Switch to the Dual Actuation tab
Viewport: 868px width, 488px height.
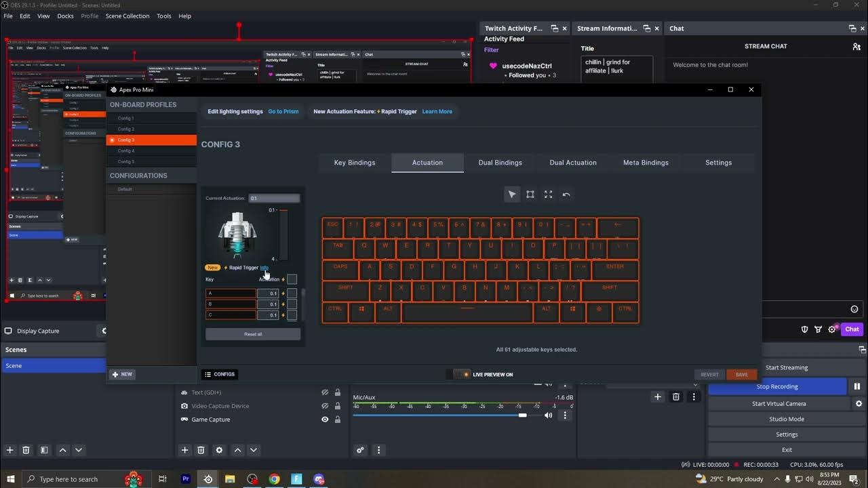tap(573, 163)
